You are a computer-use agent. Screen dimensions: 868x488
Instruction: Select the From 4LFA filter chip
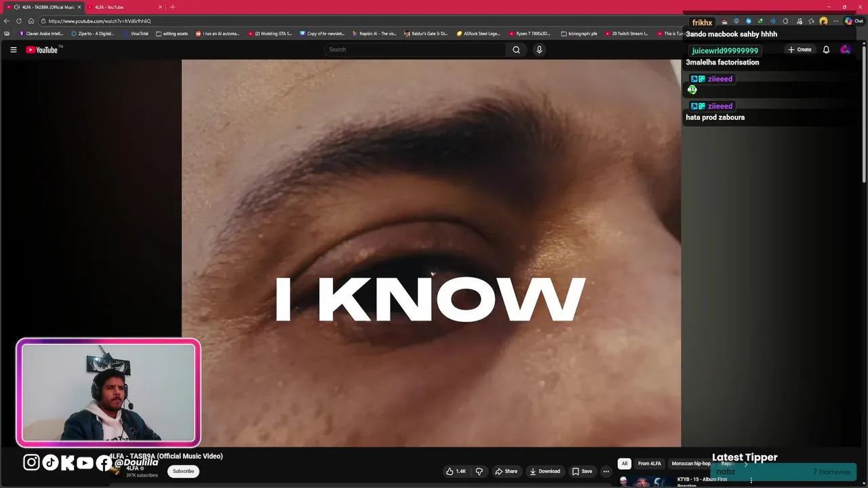coord(649,464)
